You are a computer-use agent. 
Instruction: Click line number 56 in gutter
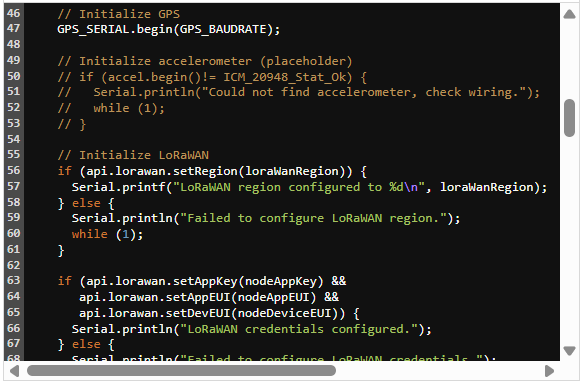pyautogui.click(x=14, y=170)
